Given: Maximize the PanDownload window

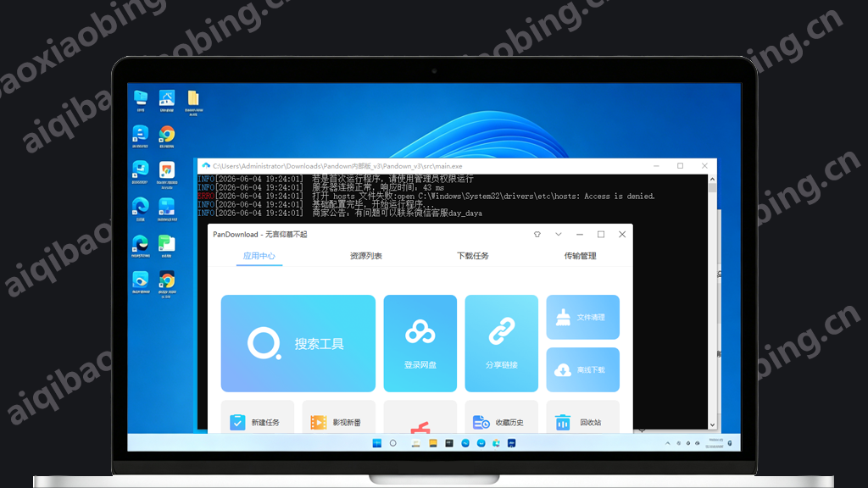Looking at the screenshot, I should pyautogui.click(x=601, y=234).
